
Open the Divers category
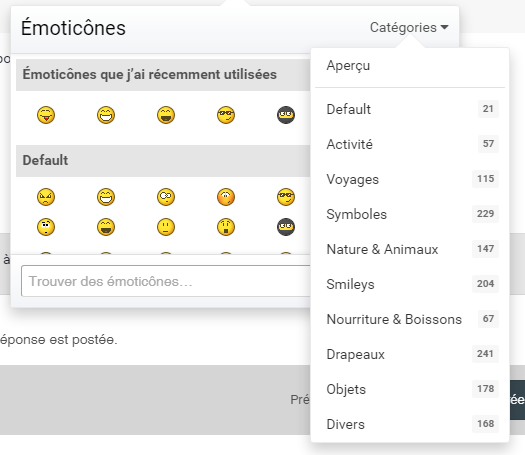pos(410,424)
